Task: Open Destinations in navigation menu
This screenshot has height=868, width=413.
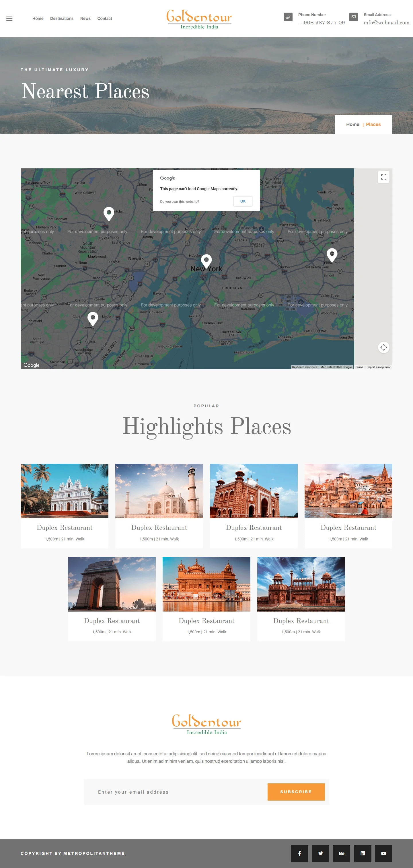Action: pos(62,19)
